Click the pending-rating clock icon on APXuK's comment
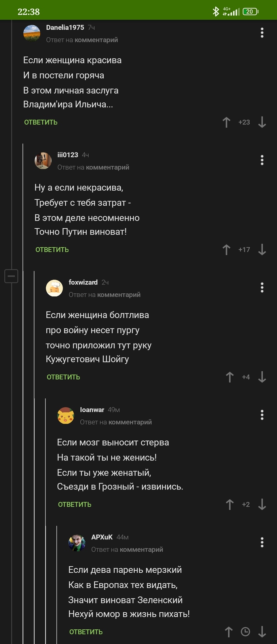 245,632
